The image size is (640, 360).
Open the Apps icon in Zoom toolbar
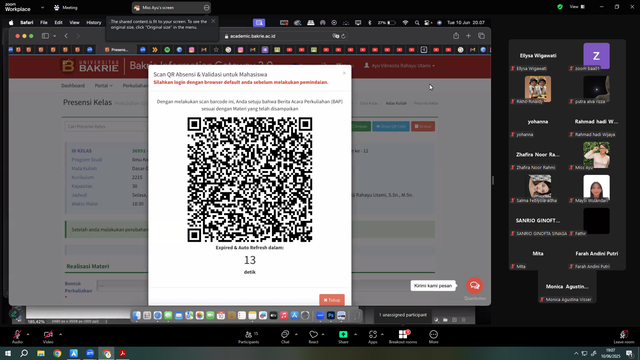coord(373,336)
